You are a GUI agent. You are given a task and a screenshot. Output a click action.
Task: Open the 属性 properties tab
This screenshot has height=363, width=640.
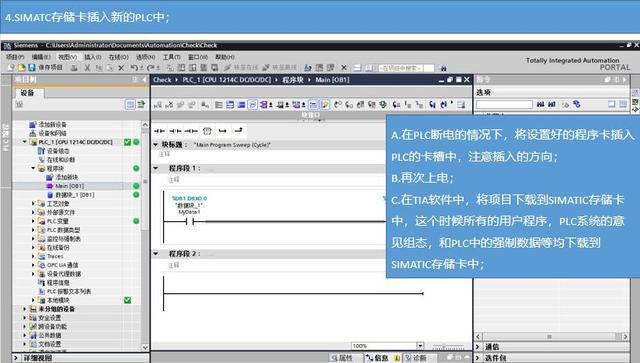342,358
